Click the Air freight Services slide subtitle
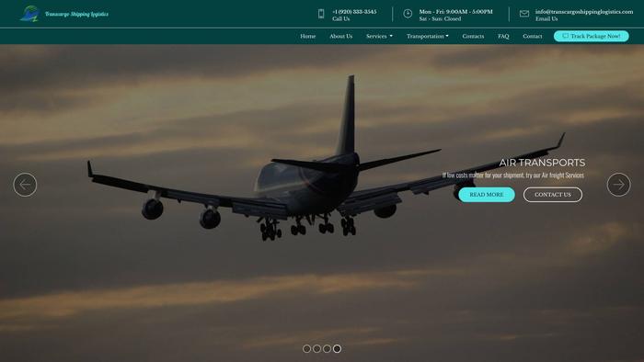Image resolution: width=644 pixels, height=362 pixels. [x=513, y=175]
